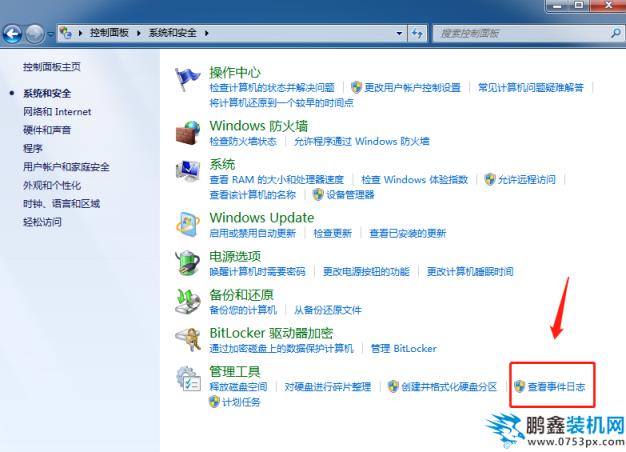Click the search magnifier icon

[x=616, y=33]
